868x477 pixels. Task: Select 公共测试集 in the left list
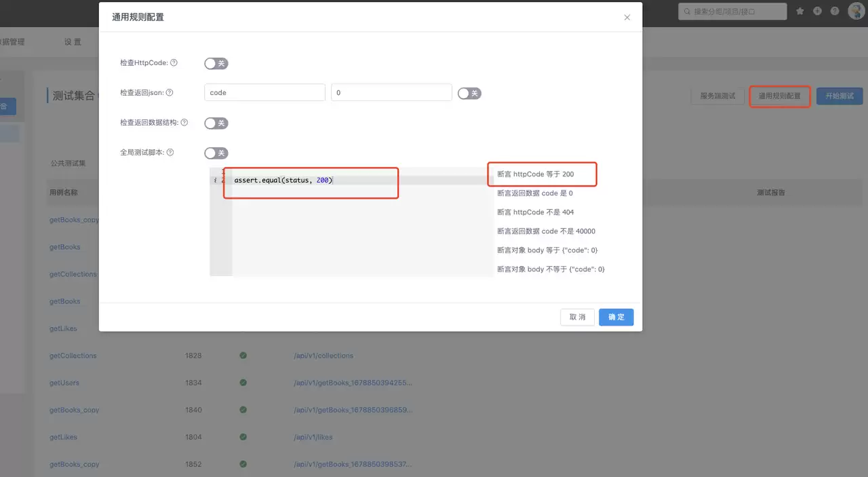68,164
